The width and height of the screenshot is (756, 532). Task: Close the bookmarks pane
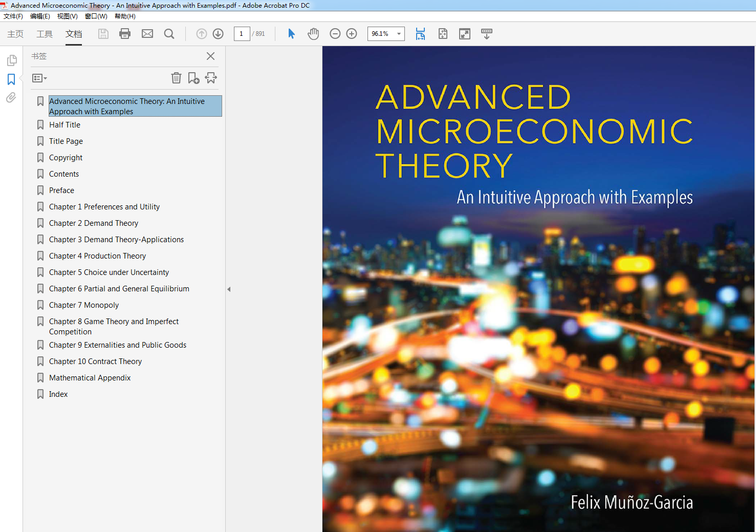[210, 56]
